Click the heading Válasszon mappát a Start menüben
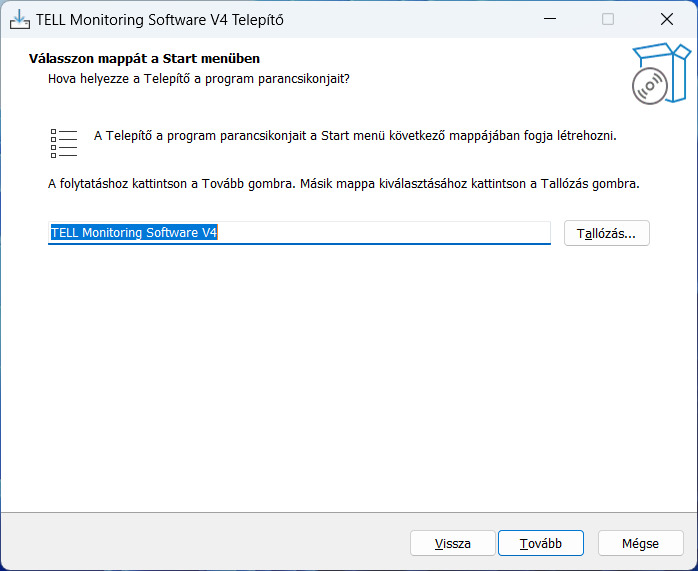Viewport: 698px width, 571px height. (144, 59)
